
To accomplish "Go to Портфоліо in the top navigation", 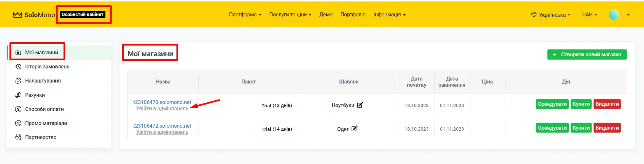I will (x=353, y=15).
